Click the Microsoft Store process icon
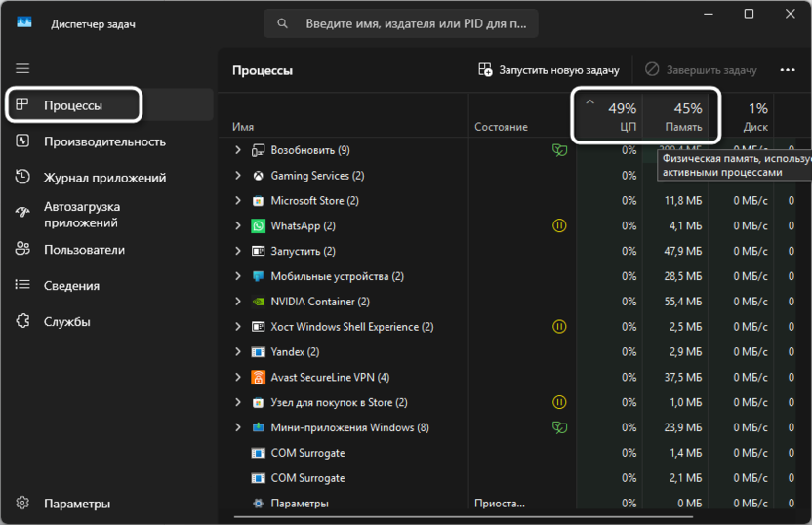 pyautogui.click(x=258, y=201)
